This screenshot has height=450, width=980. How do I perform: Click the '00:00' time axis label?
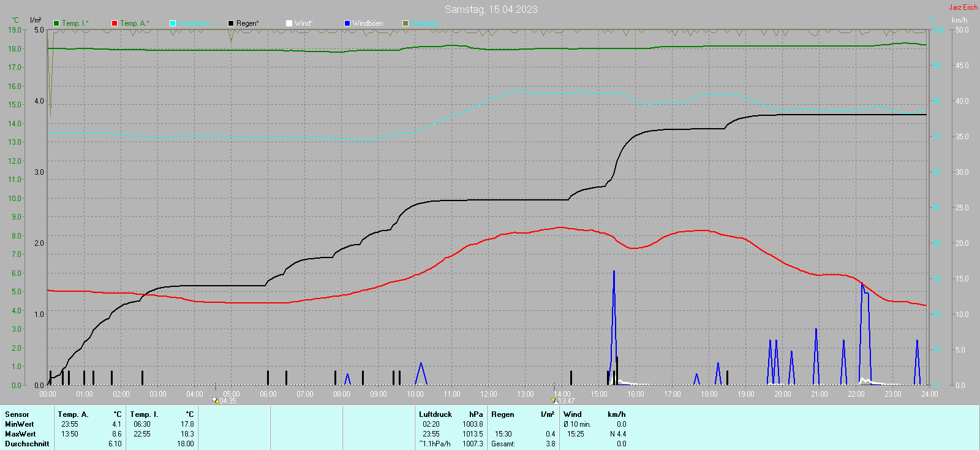48,394
